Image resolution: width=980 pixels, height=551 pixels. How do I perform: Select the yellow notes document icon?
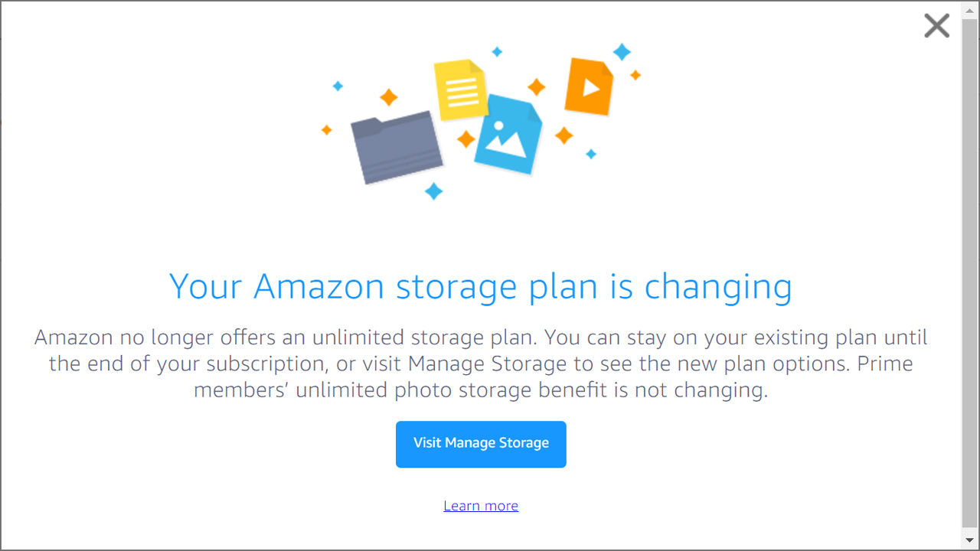tap(459, 88)
